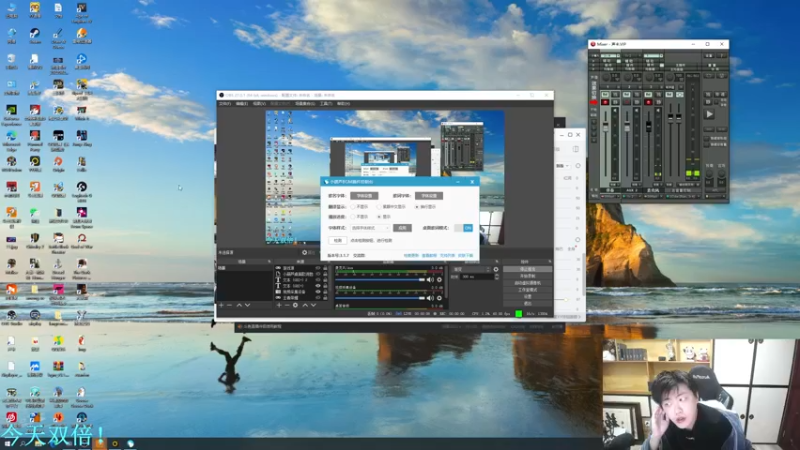The image size is (800, 450).
Task: Open Microsoft Edge desktop shortcut
Action: click(11, 140)
